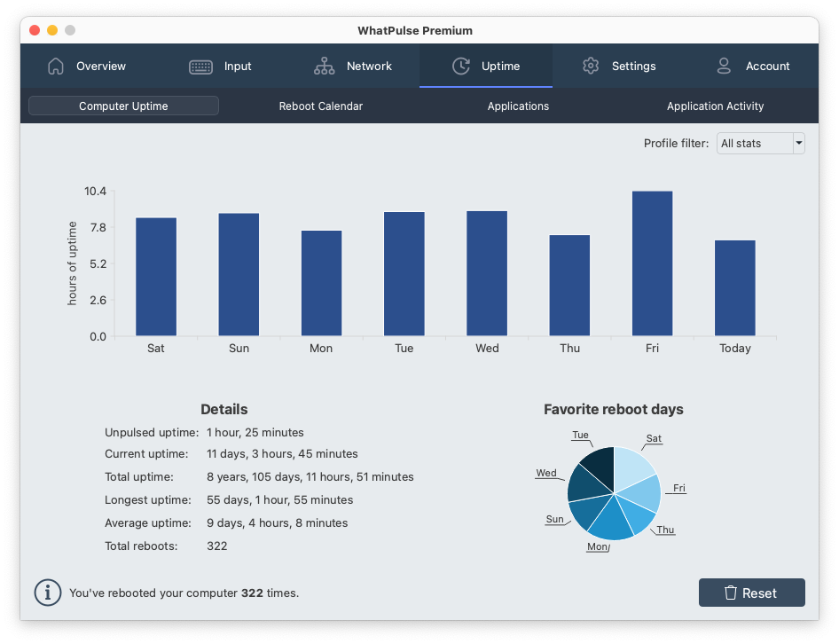The width and height of the screenshot is (839, 644).
Task: Click the Fri uptime bar
Action: point(652,263)
